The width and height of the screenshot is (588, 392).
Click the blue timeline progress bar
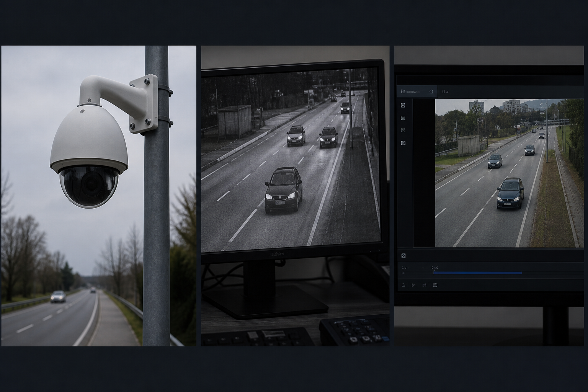pyautogui.click(x=478, y=273)
